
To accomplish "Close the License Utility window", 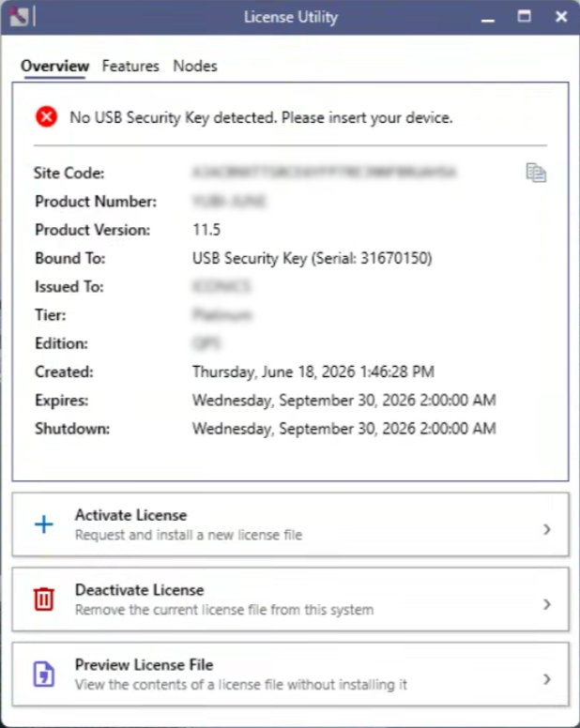I will coord(561,17).
